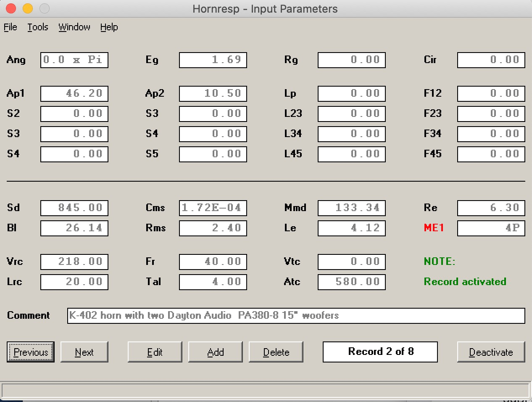Select the L23 input field

pos(352,114)
